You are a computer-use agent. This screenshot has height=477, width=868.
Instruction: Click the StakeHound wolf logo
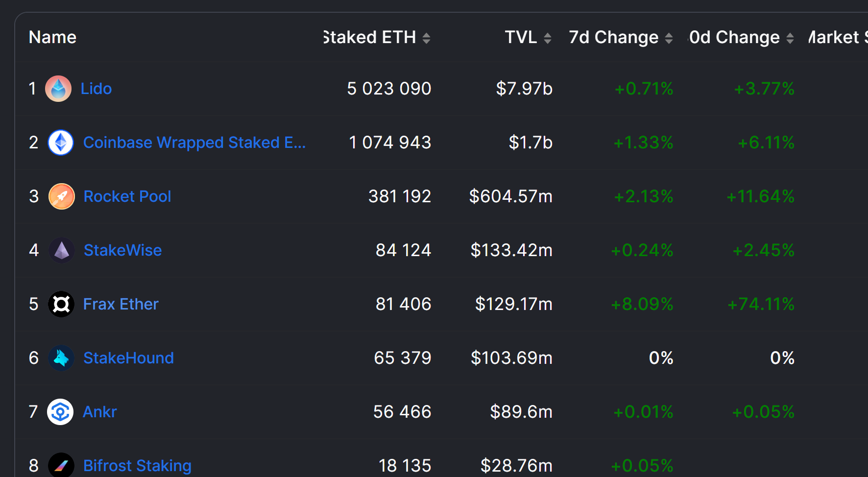point(61,358)
